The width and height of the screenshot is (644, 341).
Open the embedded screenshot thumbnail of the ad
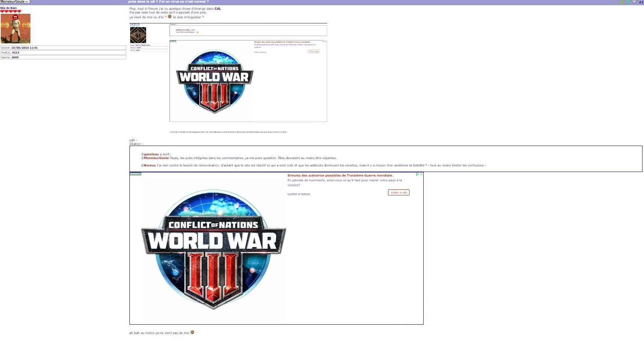point(228,78)
